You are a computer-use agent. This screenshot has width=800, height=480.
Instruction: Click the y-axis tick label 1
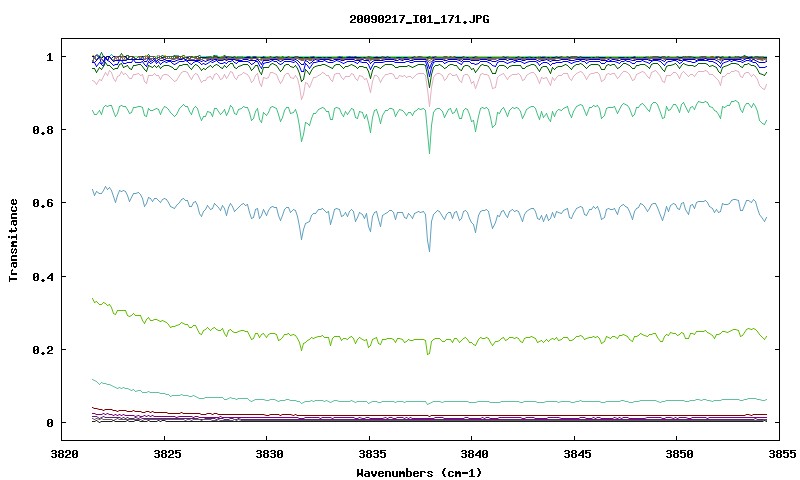pos(49,57)
